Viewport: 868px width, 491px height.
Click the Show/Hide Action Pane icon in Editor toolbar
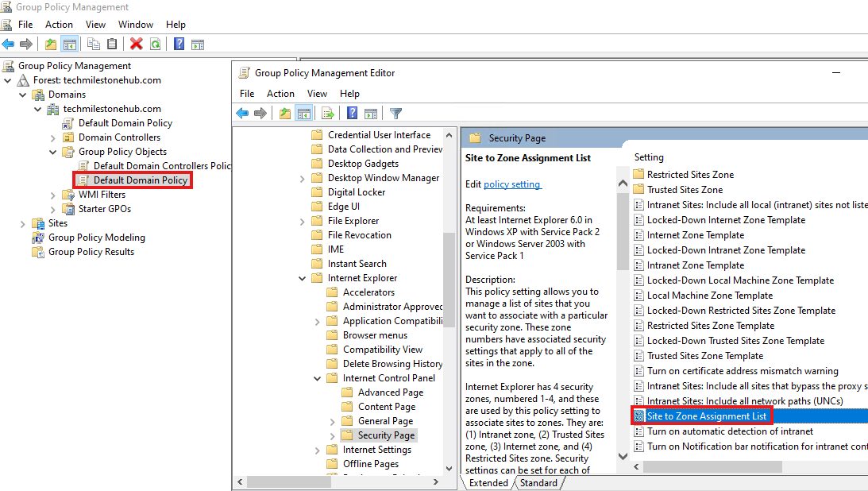(371, 114)
